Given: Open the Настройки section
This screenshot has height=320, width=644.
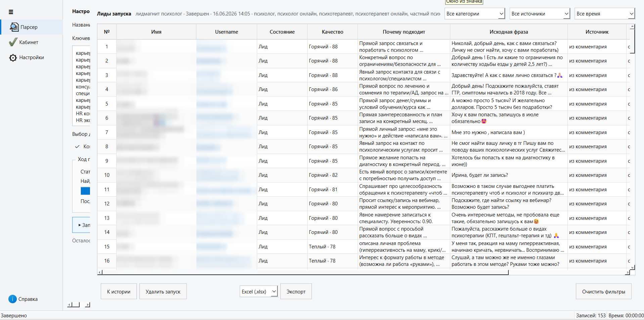Looking at the screenshot, I should point(32,57).
